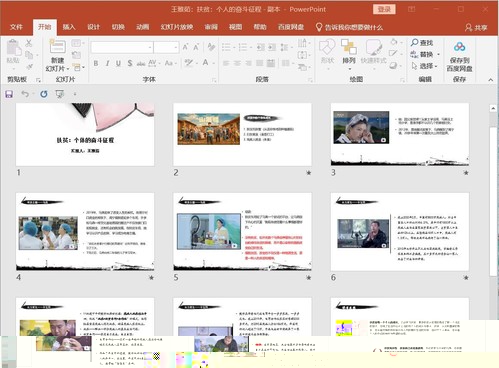Open Font Color A picker
The image size is (499, 368).
pyautogui.click(x=208, y=63)
